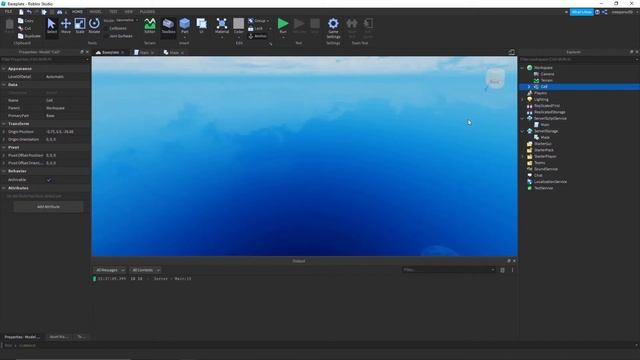
Task: Select Workspace in Explorer
Action: tap(543, 68)
